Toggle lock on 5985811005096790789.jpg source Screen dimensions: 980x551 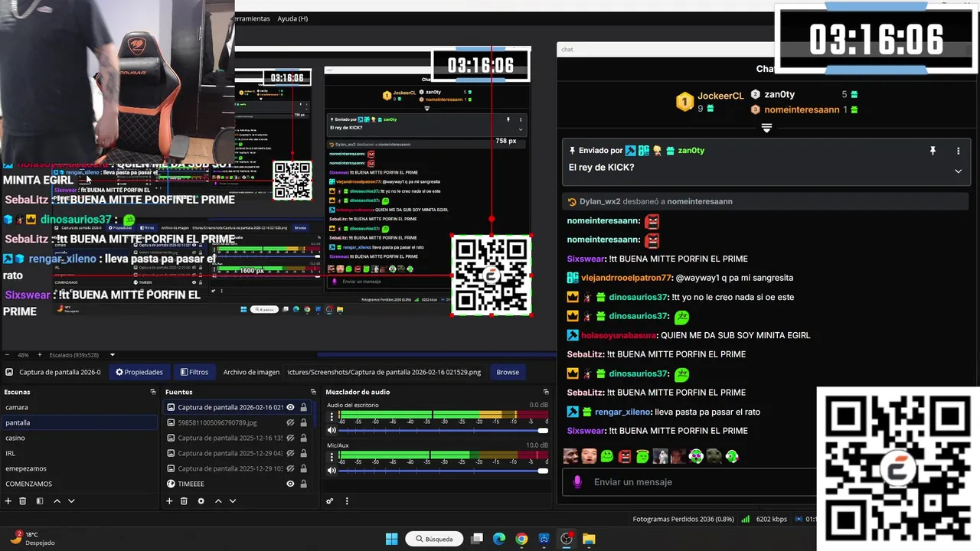click(x=304, y=422)
